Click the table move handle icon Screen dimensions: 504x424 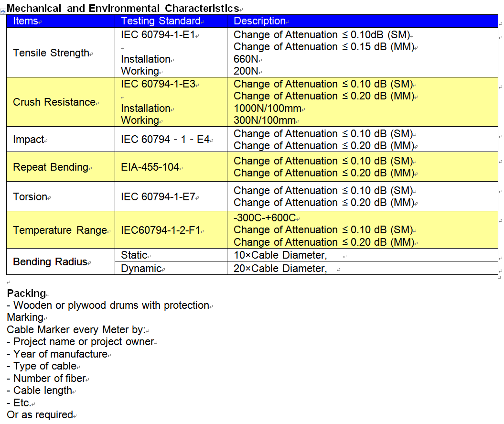[x=3, y=11]
